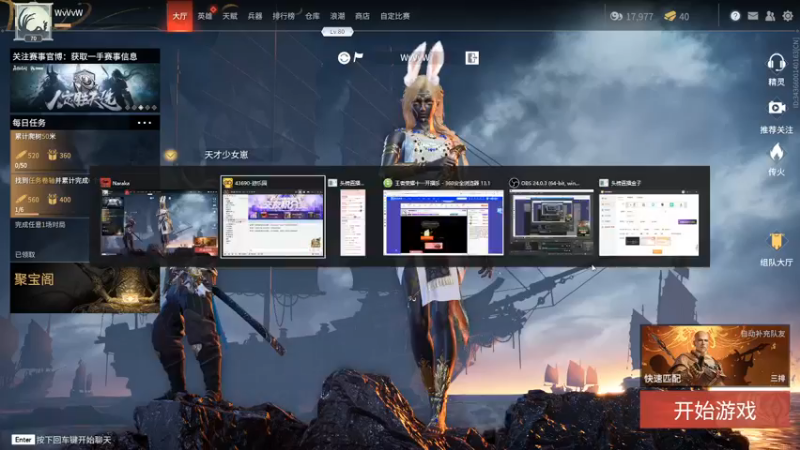Viewport: 800px width, 450px height.
Task: Click the silver currency icon showing 17,977
Action: pyautogui.click(x=616, y=16)
